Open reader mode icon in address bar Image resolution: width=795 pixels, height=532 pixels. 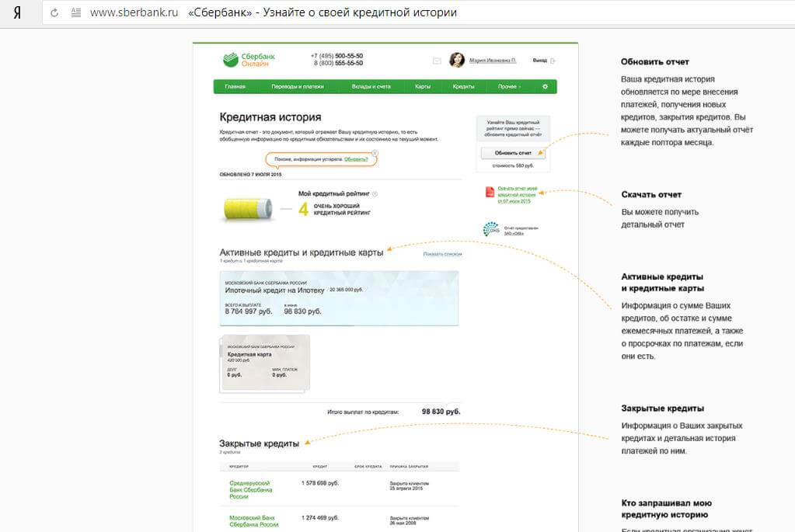pyautogui.click(x=76, y=12)
